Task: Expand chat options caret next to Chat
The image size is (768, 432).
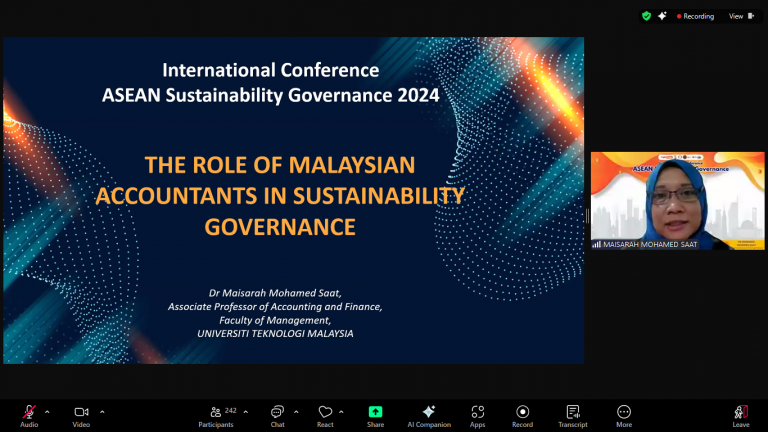Action: pyautogui.click(x=296, y=412)
